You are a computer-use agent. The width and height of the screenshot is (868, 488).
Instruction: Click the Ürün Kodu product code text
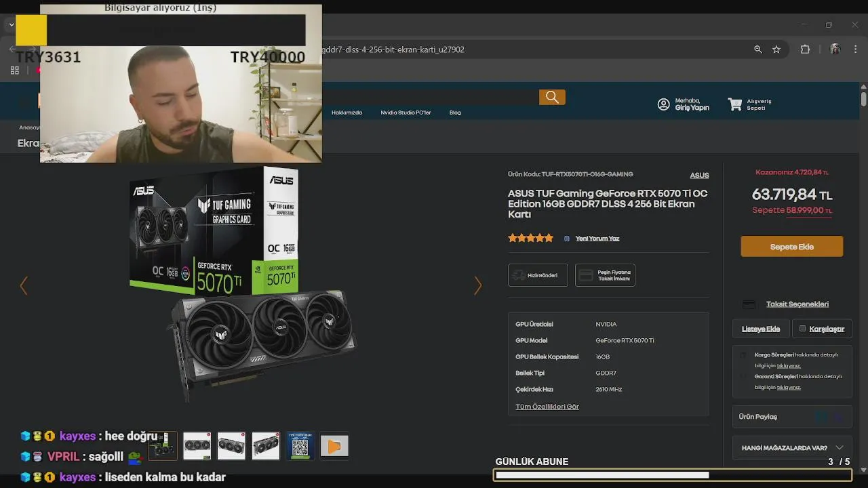[570, 175]
